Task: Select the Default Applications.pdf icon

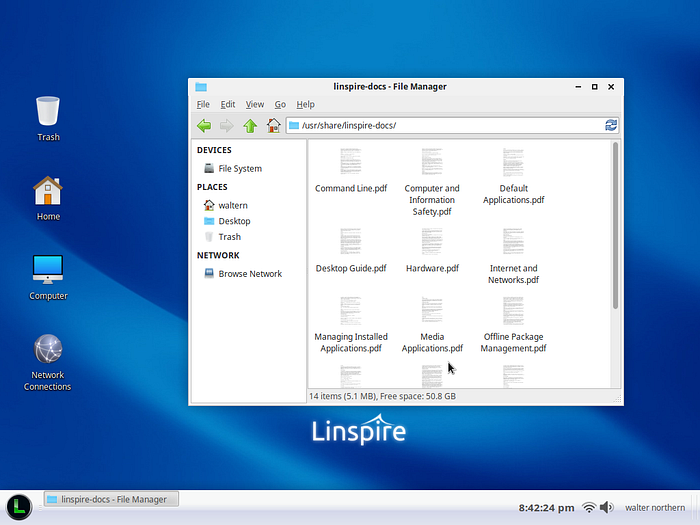Action: [x=513, y=161]
